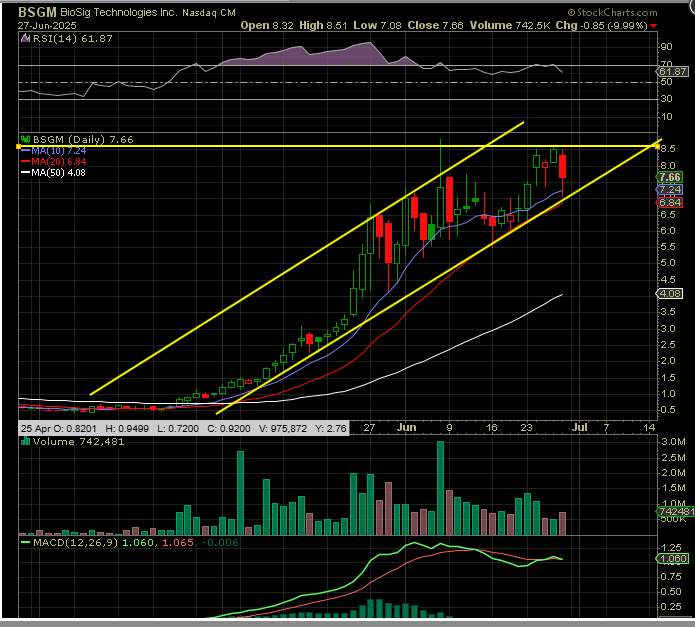Viewport: 695px width, 627px height.
Task: Click the Volume 742.5K value in header
Action: click(x=510, y=26)
